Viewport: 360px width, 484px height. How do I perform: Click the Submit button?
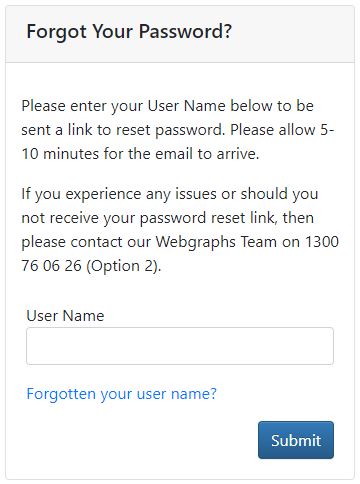tap(296, 440)
